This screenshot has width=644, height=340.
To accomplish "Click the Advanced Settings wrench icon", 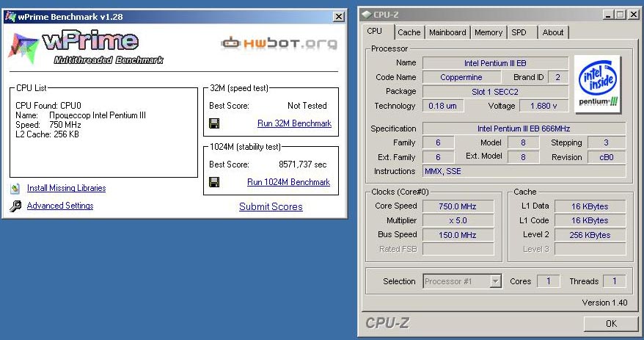I will click(15, 206).
